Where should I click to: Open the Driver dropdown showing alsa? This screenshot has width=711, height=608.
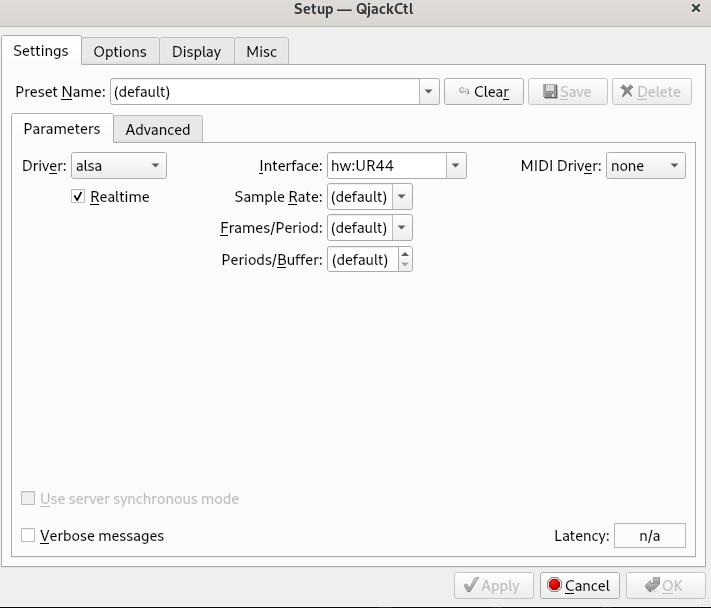[119, 165]
